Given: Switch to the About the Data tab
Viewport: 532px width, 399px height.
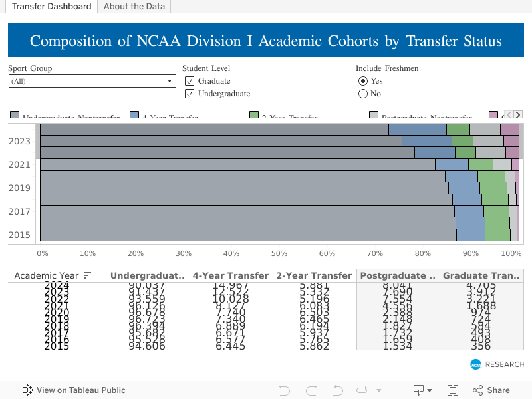Looking at the screenshot, I should pyautogui.click(x=134, y=6).
